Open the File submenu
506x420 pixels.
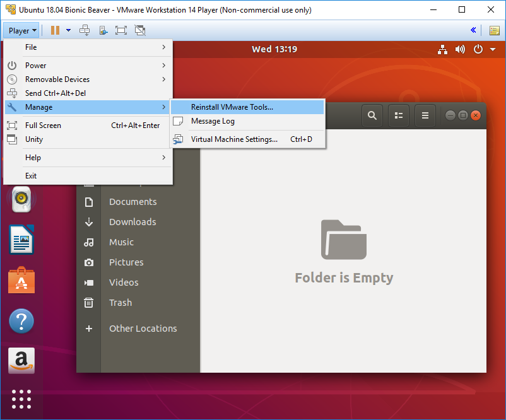tap(88, 47)
